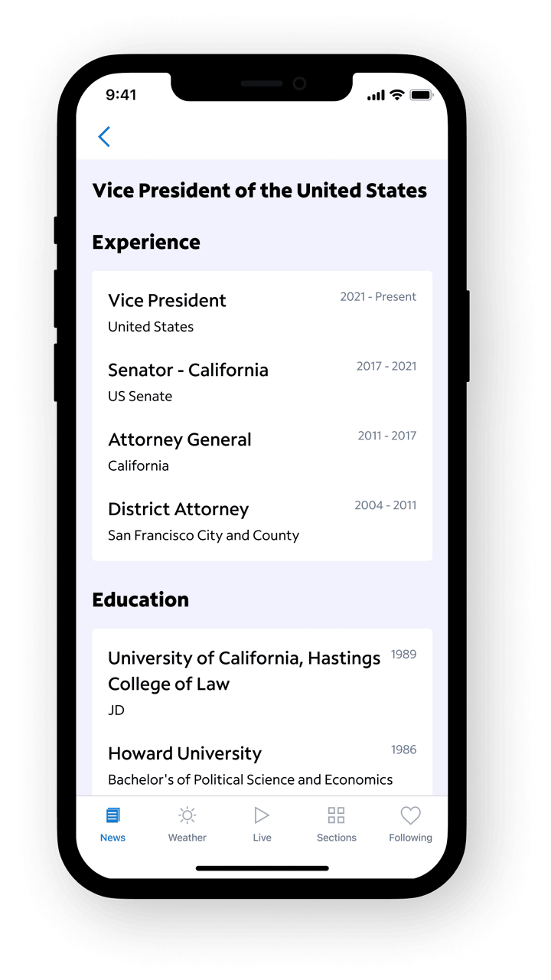Tap the Following heart icon
The width and height of the screenshot is (551, 980).
[x=411, y=815]
